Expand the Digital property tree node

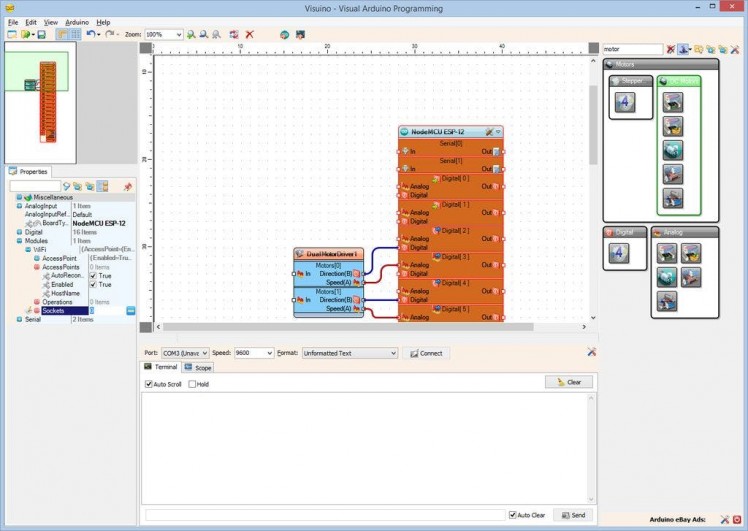pos(19,232)
